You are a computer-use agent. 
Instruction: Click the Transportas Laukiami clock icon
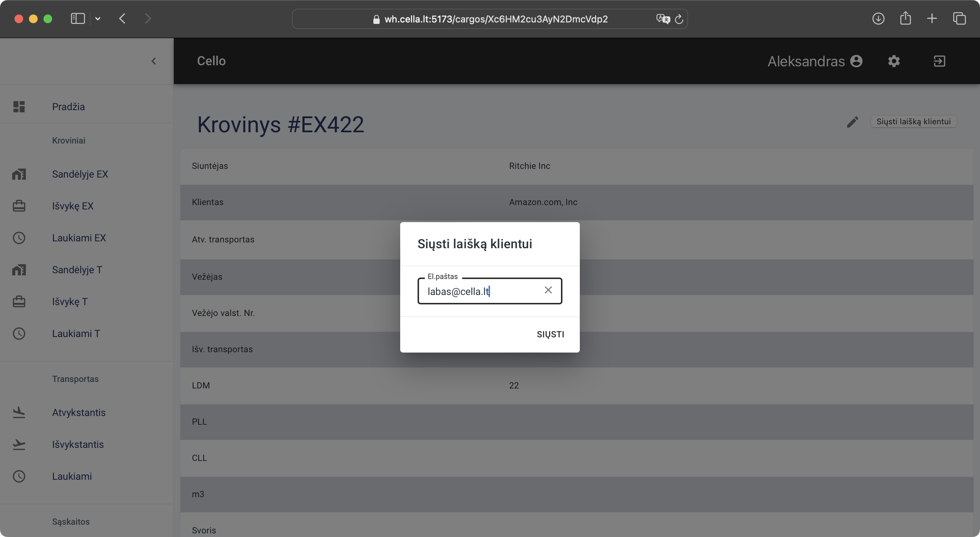pos(19,476)
